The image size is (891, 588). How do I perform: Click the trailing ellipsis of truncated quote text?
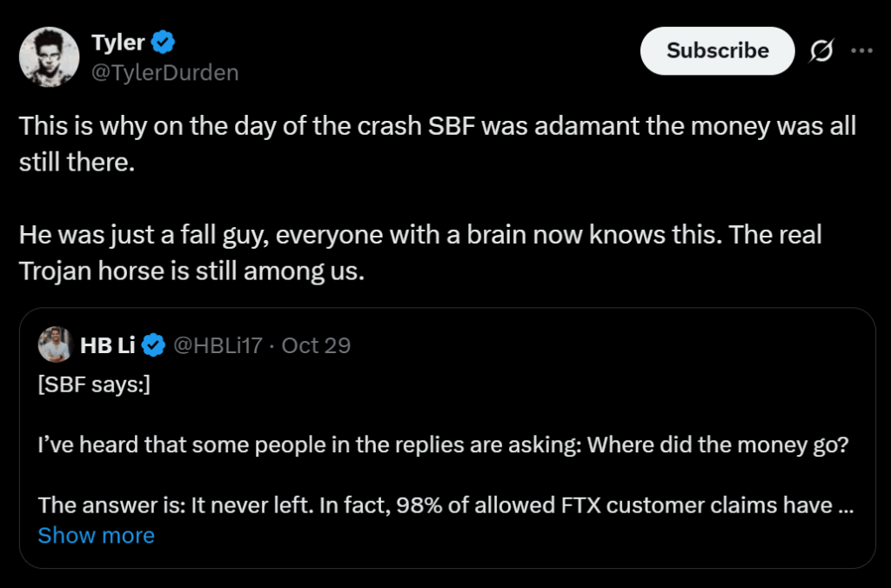tap(844, 505)
